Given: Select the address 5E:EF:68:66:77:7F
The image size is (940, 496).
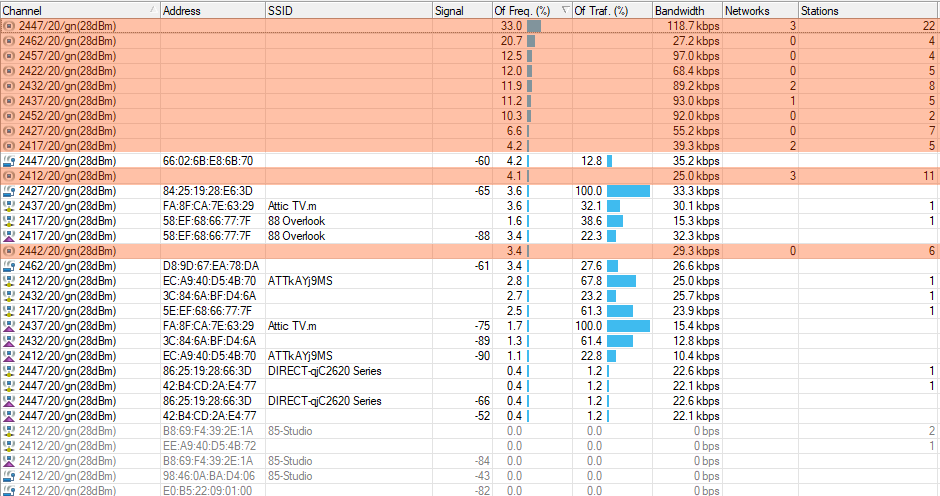Looking at the screenshot, I should pyautogui.click(x=207, y=311).
